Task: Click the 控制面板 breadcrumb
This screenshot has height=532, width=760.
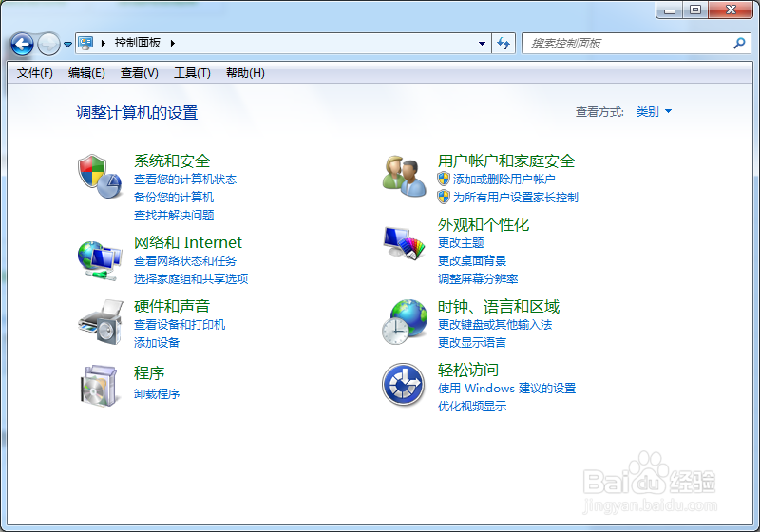Action: point(138,43)
